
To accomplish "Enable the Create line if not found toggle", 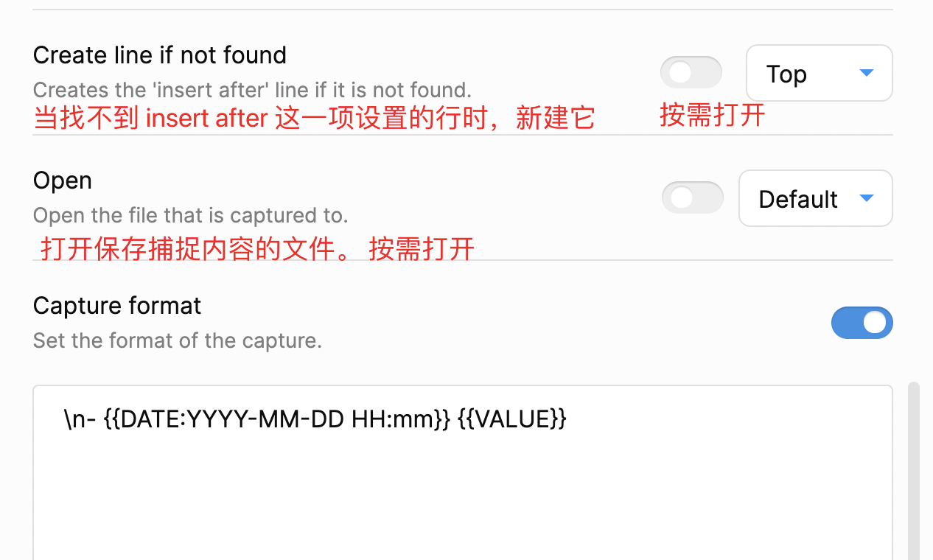I will pos(691,72).
